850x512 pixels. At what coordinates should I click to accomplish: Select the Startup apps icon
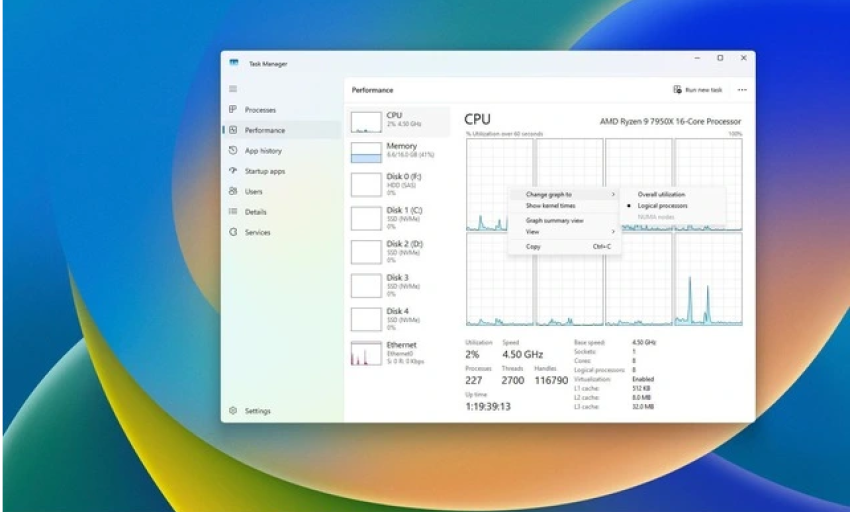[x=233, y=171]
